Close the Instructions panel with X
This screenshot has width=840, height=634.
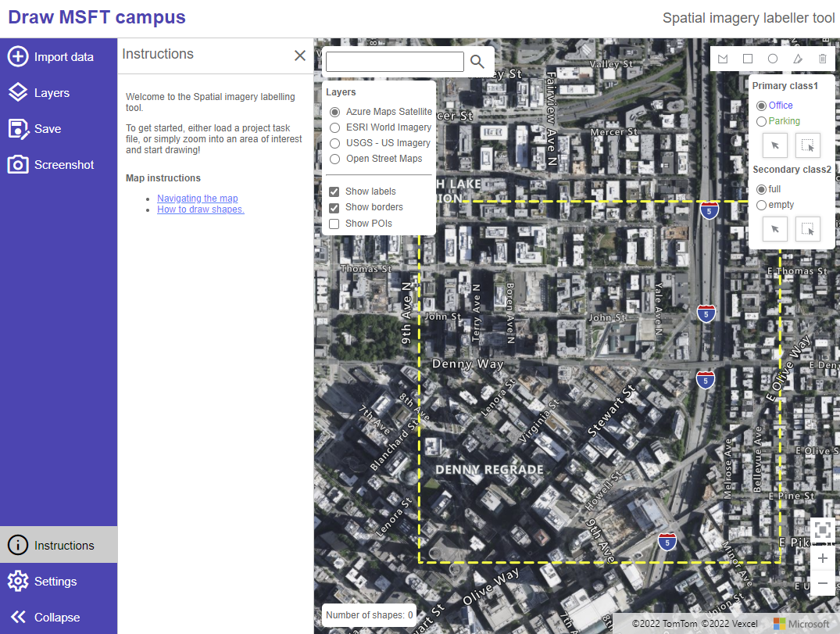tap(300, 56)
